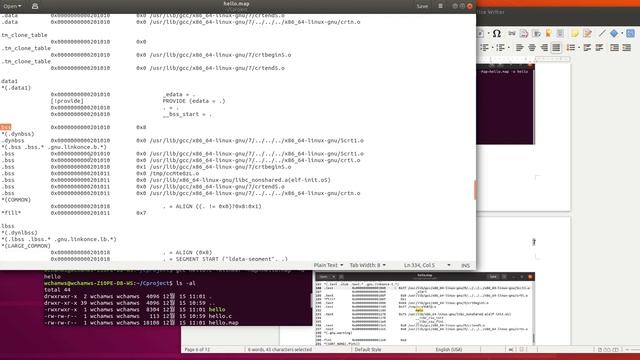Click the *(LARGE_COMMON) line in hello.map
Viewport: 640px width, 360px height.
click(x=26, y=246)
